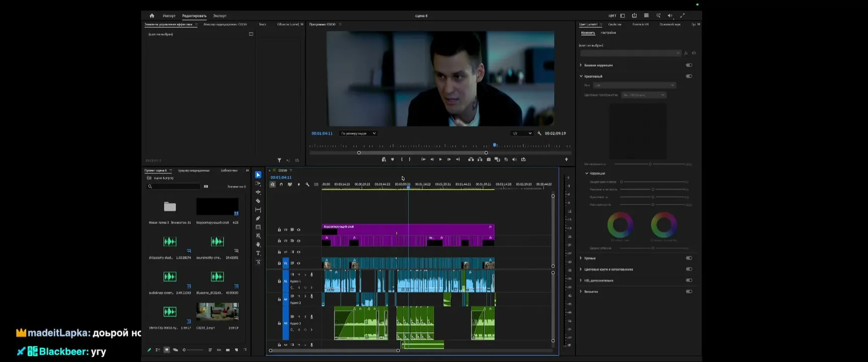Screen dimensions: 868x362
Task: Open the Import tab
Action: click(169, 16)
